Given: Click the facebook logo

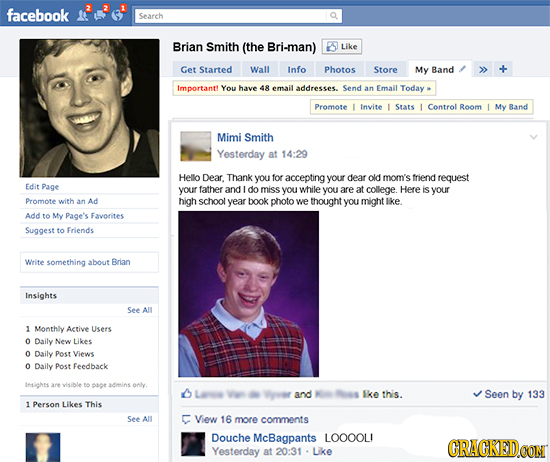Looking at the screenshot, I should [38, 16].
